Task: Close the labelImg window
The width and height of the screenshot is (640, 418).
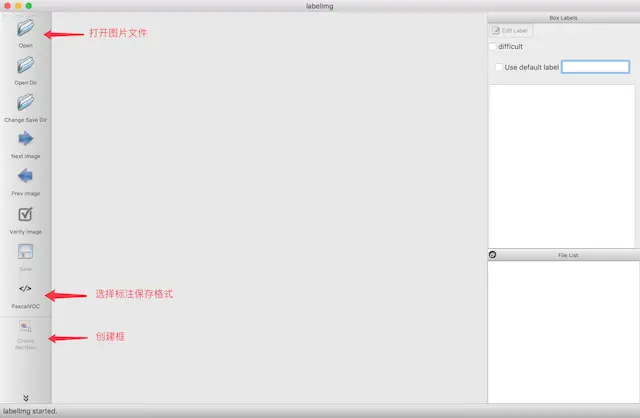Action: (x=7, y=6)
